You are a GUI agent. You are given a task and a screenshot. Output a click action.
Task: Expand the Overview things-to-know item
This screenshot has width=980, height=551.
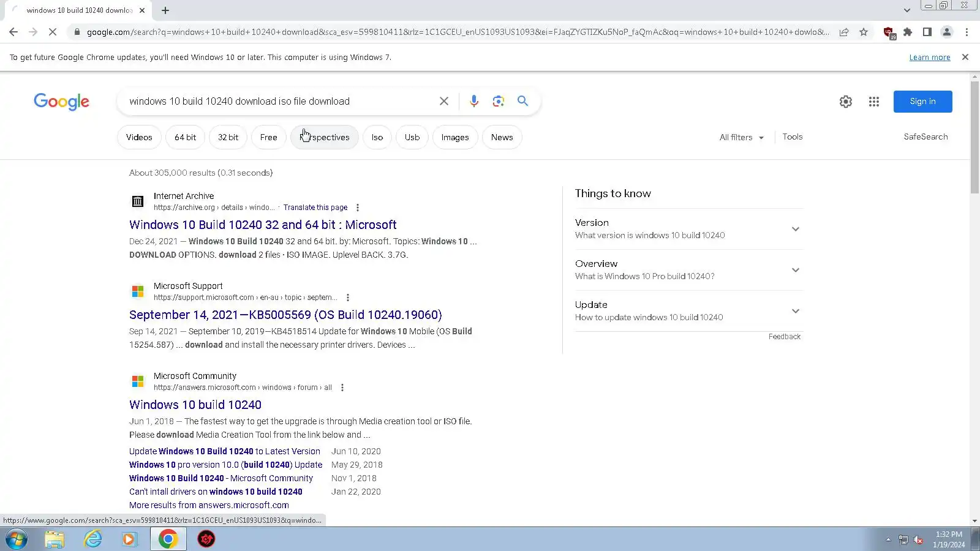[688, 270]
